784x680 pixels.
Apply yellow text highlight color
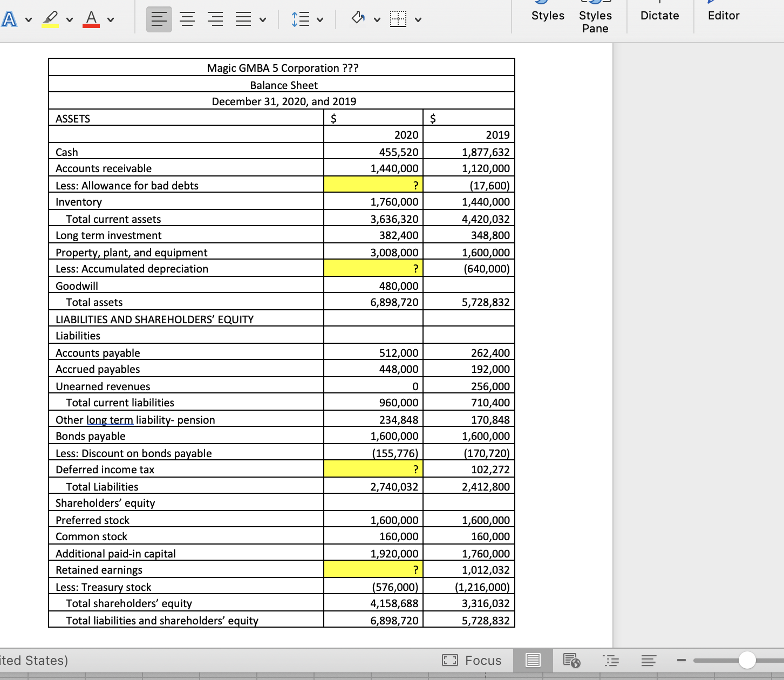pos(50,19)
